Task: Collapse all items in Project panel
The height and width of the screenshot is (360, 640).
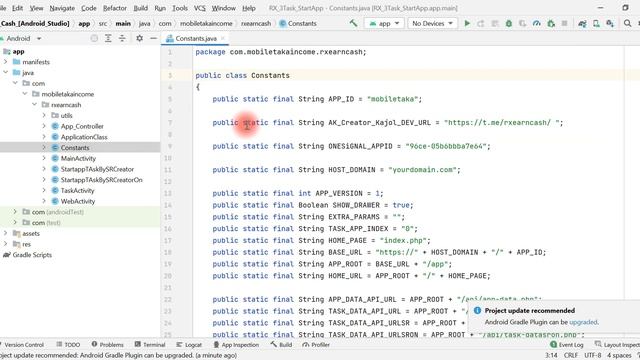Action: (x=122, y=38)
